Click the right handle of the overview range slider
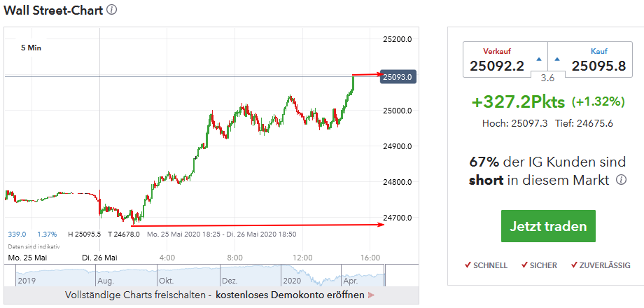The image size is (644, 308). point(385,278)
